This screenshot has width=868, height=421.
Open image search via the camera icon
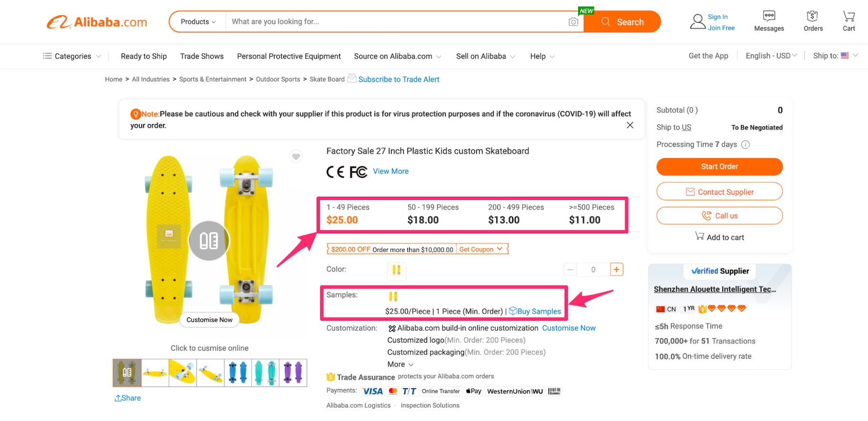[x=573, y=21]
